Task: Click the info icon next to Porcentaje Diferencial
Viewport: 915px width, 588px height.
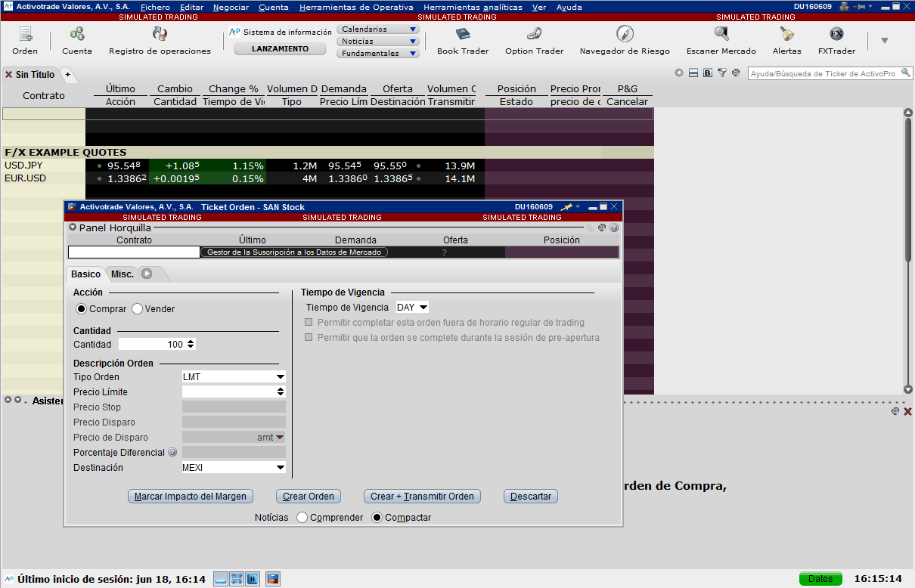Action: click(172, 453)
